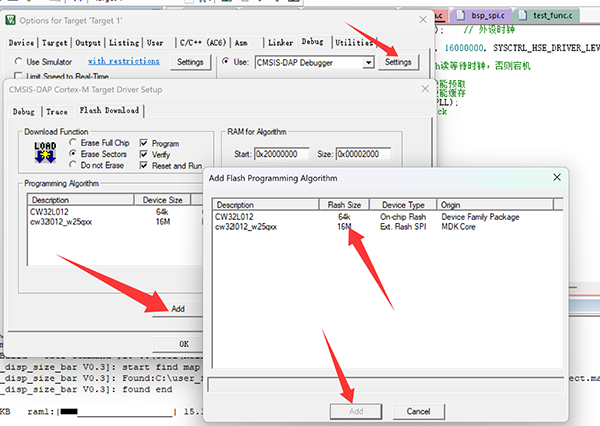
Task: Select the Do not Erase option
Action: coord(72,165)
